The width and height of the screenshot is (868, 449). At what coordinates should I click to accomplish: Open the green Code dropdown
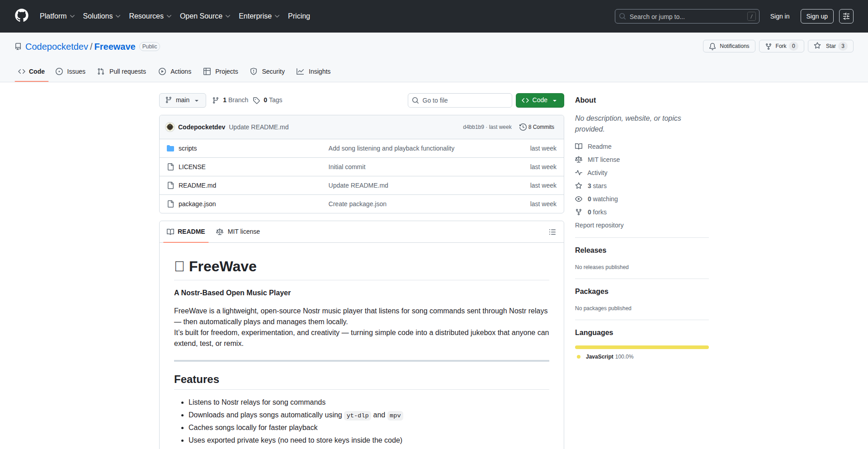tap(539, 100)
